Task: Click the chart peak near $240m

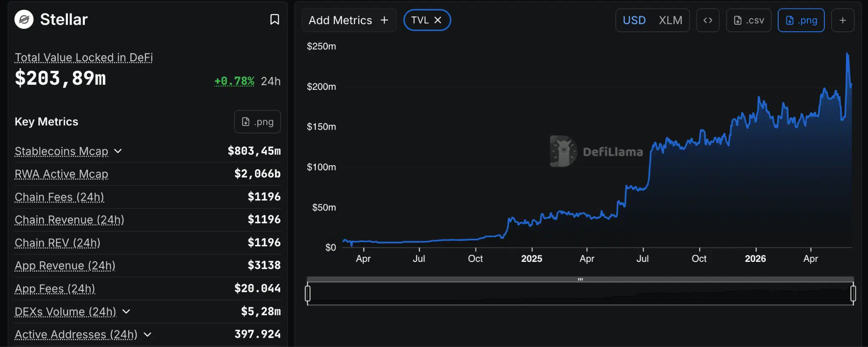Action: click(x=847, y=54)
